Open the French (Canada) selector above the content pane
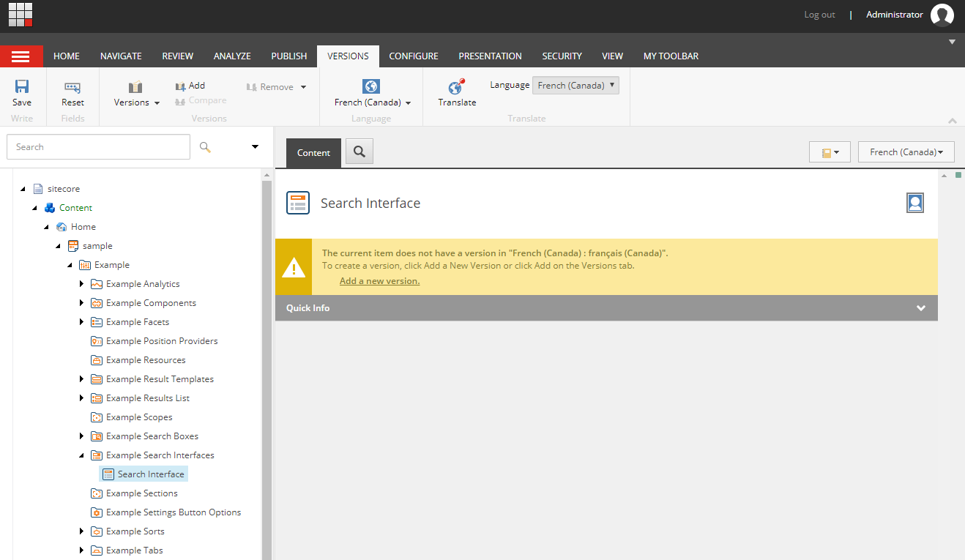The image size is (965, 560). point(906,152)
